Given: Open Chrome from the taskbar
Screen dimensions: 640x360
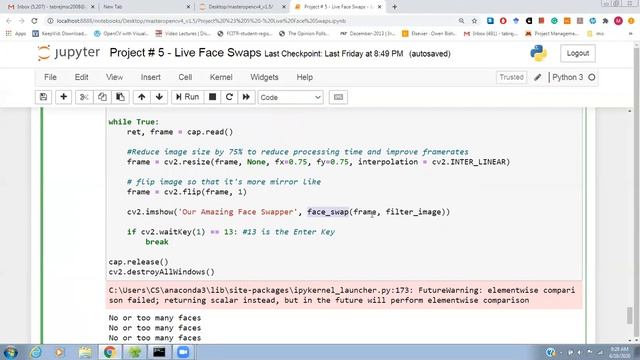Looking at the screenshot, I should pos(109,352).
